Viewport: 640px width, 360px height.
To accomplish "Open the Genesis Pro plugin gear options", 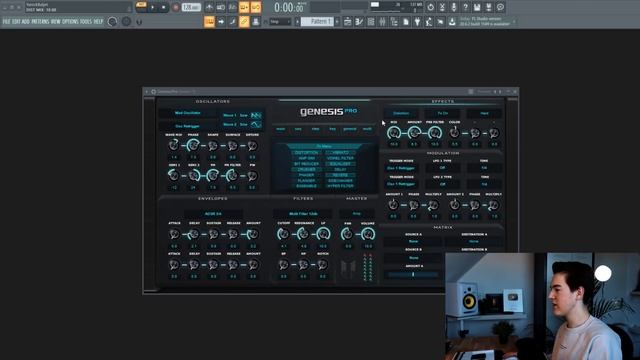I will [153, 92].
